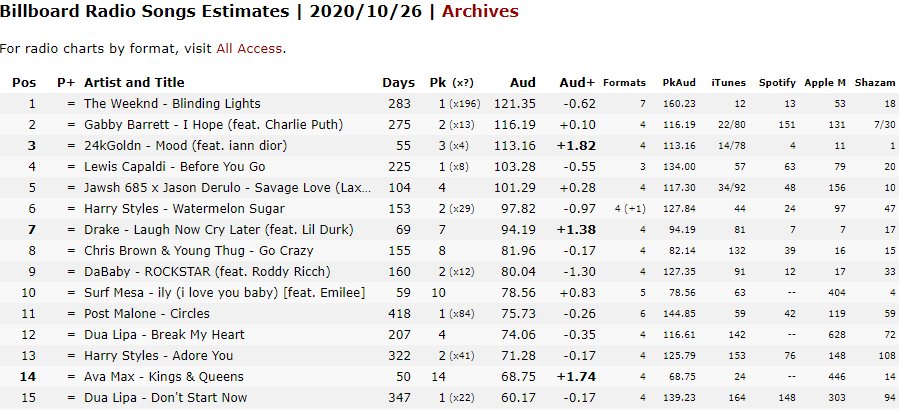Click the Pk column header
This screenshot has height=410, width=899.
438,83
